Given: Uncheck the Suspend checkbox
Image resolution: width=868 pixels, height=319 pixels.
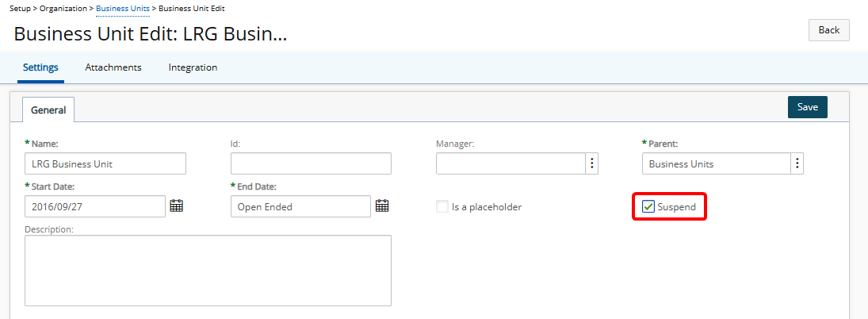Looking at the screenshot, I should 648,207.
